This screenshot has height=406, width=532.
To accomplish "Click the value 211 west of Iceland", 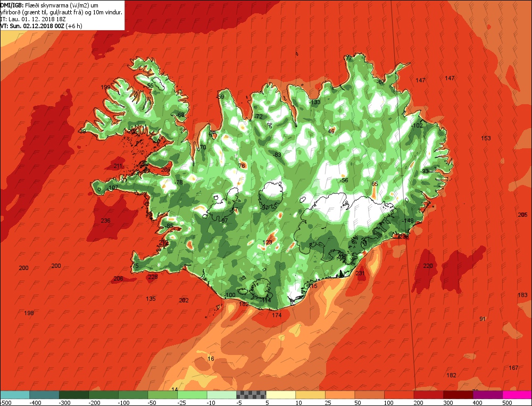I will point(118,166).
